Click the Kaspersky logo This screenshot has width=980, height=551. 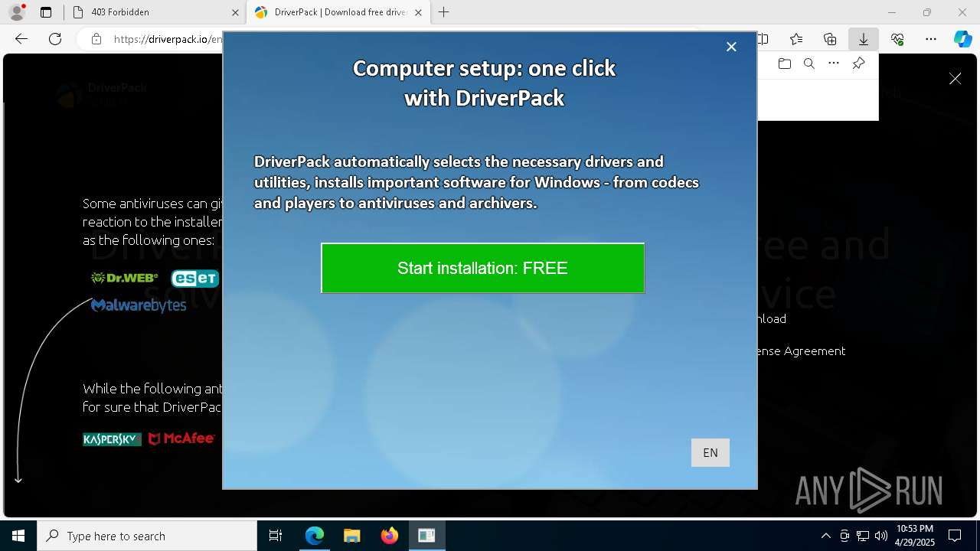pyautogui.click(x=112, y=439)
